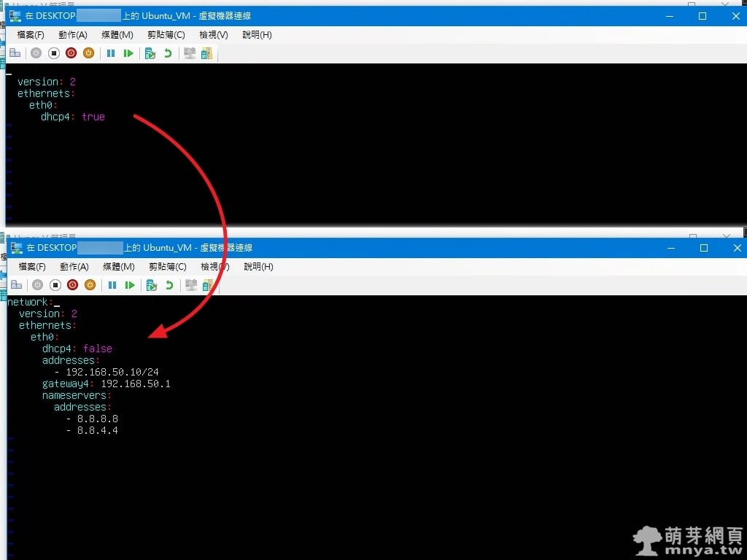Viewport: 747px width, 560px height.
Task: Click the green Reset icon in lower window
Action: [x=130, y=285]
